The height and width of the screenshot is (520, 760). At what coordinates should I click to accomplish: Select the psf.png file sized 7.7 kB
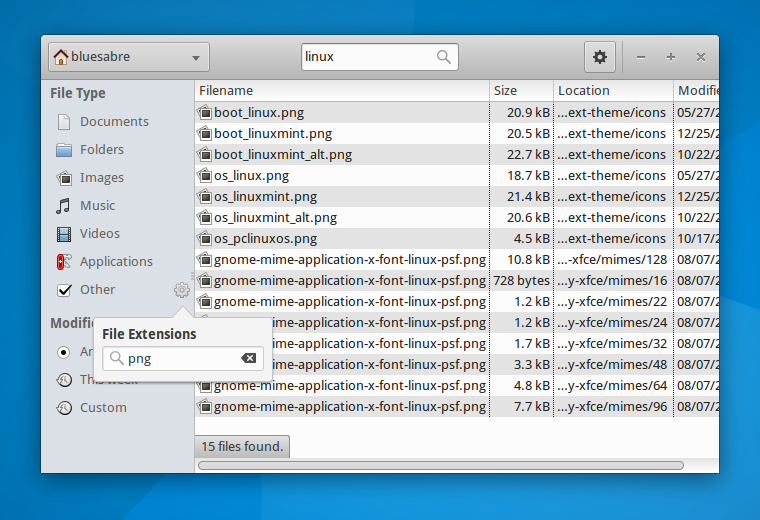coord(457,407)
